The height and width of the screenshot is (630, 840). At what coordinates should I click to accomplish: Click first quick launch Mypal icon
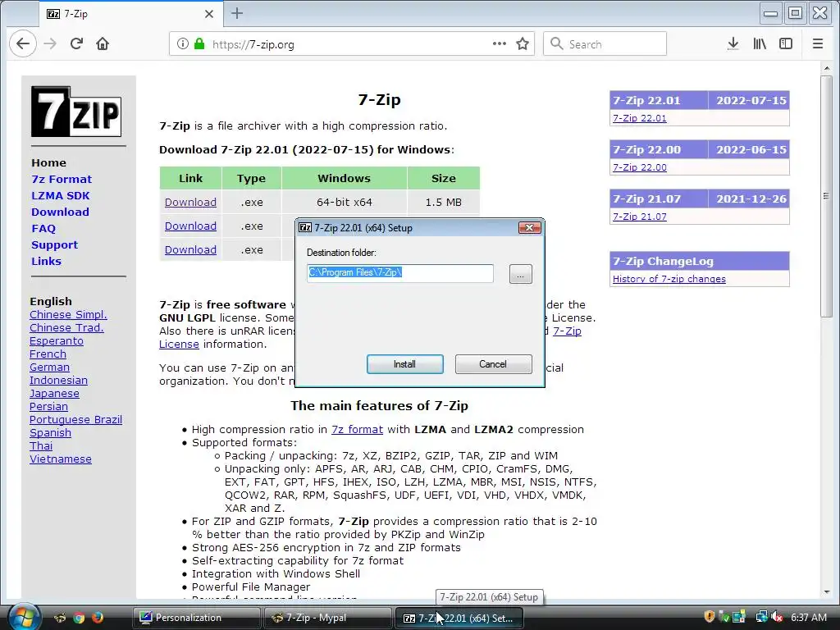click(x=60, y=618)
